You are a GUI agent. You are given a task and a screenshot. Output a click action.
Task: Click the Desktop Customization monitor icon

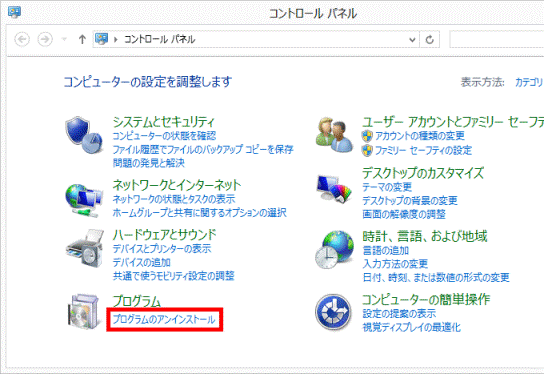[x=334, y=189]
